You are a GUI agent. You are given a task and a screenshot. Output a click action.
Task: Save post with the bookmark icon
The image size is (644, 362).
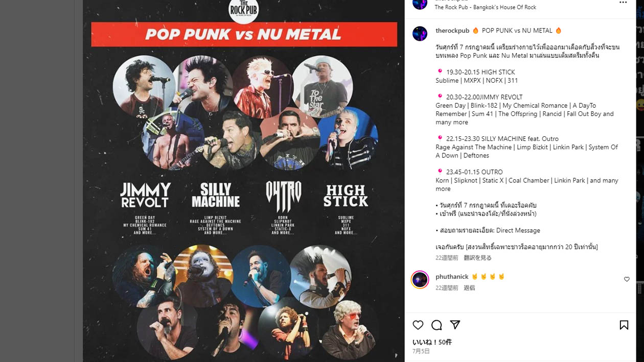point(624,325)
